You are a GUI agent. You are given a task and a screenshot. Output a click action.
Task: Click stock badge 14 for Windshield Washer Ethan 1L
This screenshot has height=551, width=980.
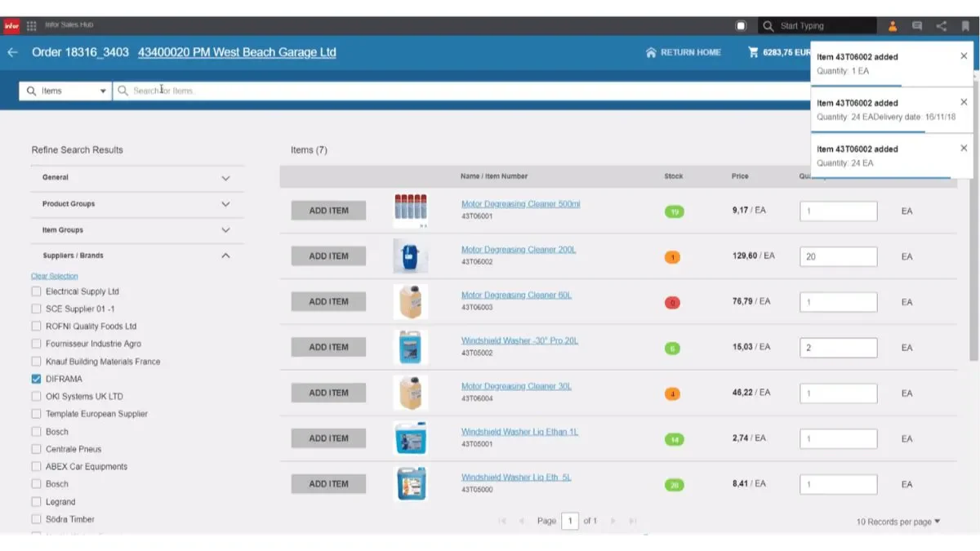675,440
